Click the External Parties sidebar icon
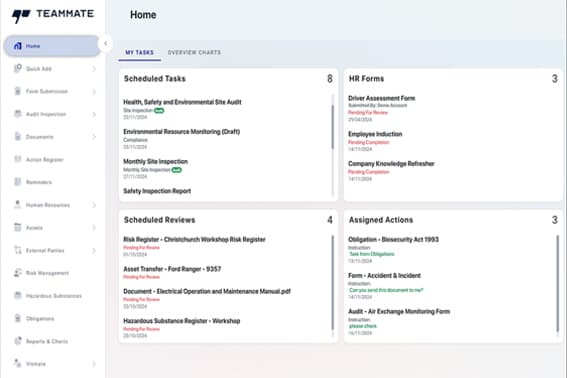Screen dimensions: 567x378 pyautogui.click(x=17, y=250)
